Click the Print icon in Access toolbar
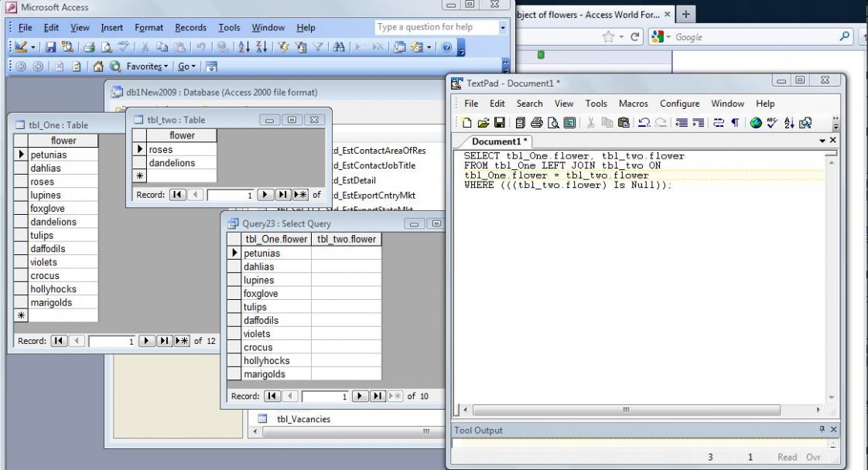 click(x=89, y=48)
